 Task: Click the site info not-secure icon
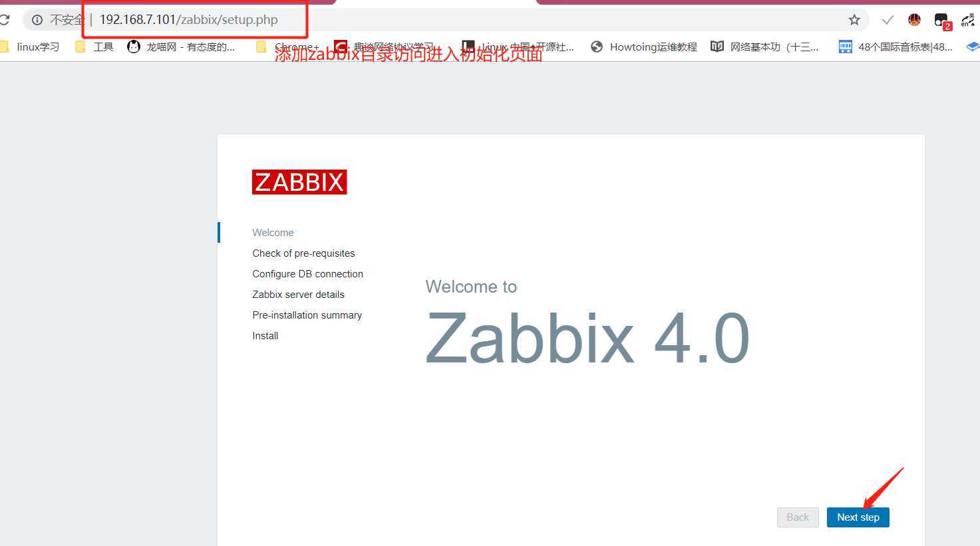(x=37, y=20)
